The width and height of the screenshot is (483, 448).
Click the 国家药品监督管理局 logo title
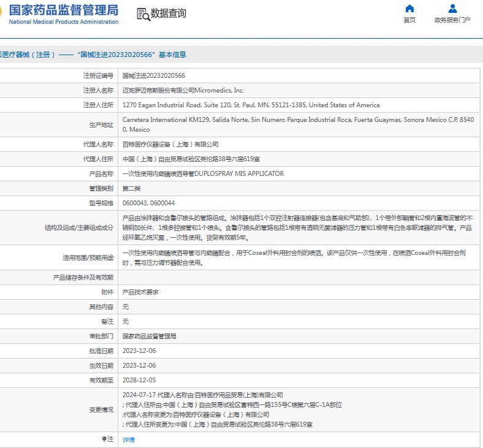pyautogui.click(x=64, y=10)
